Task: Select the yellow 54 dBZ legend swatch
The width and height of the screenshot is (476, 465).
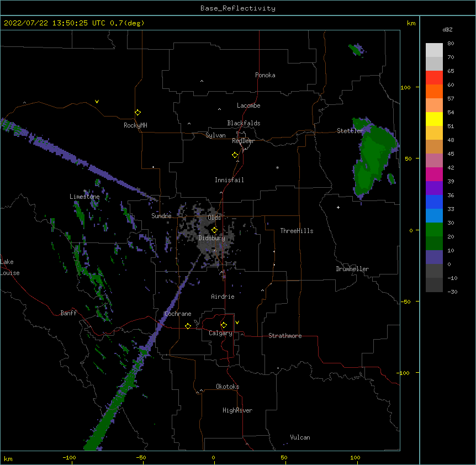Action: 434,119
